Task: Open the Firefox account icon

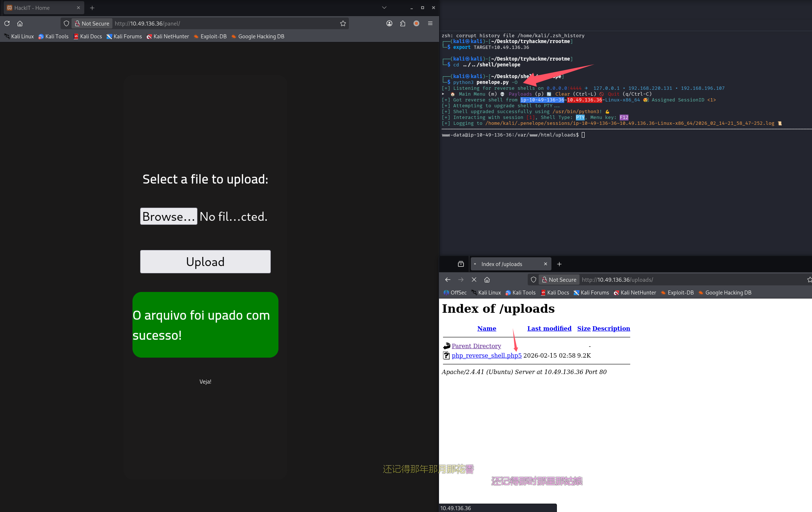Action: 389,23
